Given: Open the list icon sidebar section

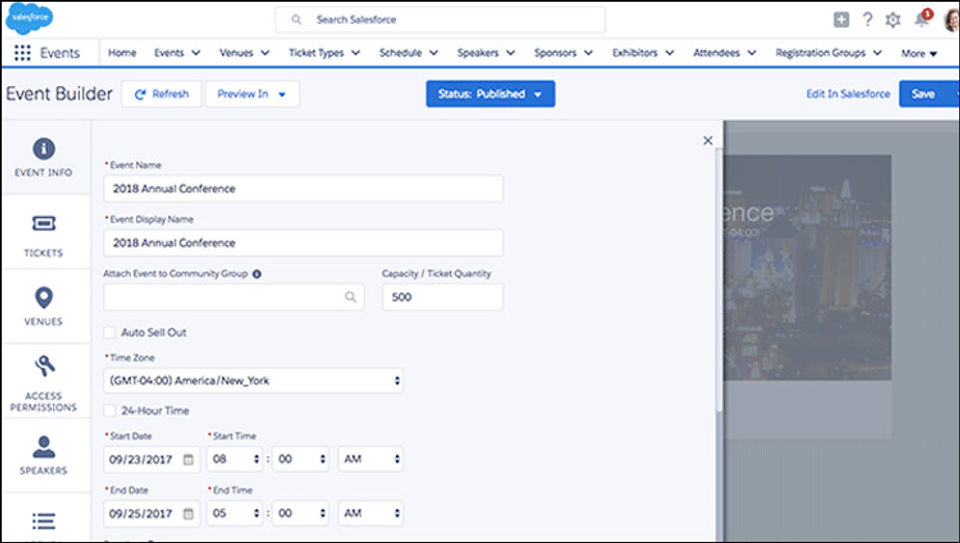Looking at the screenshot, I should [43, 521].
